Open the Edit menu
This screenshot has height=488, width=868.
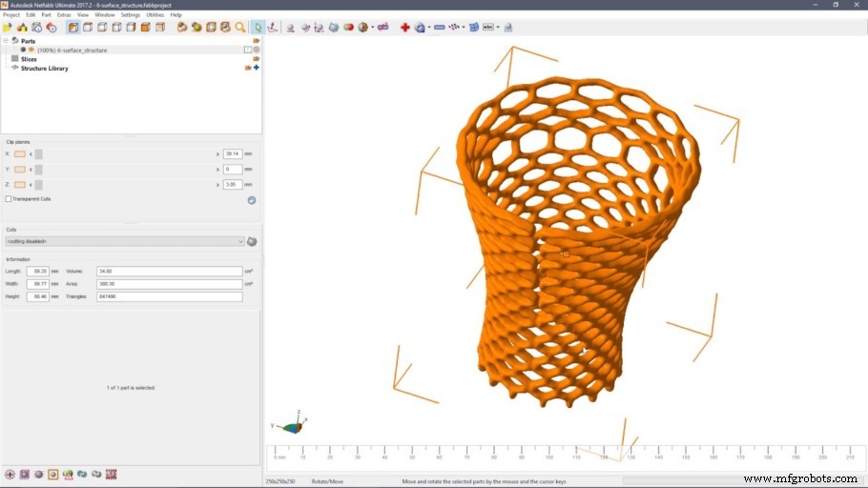[x=31, y=15]
